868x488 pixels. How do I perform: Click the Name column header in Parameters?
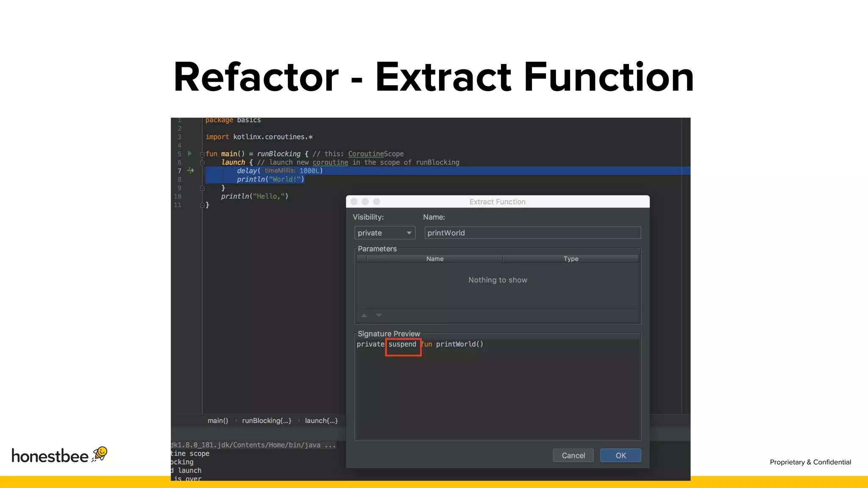coord(435,259)
